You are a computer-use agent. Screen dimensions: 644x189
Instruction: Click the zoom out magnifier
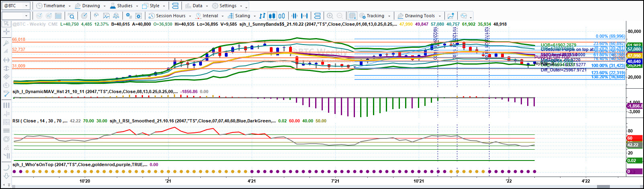[340, 16]
